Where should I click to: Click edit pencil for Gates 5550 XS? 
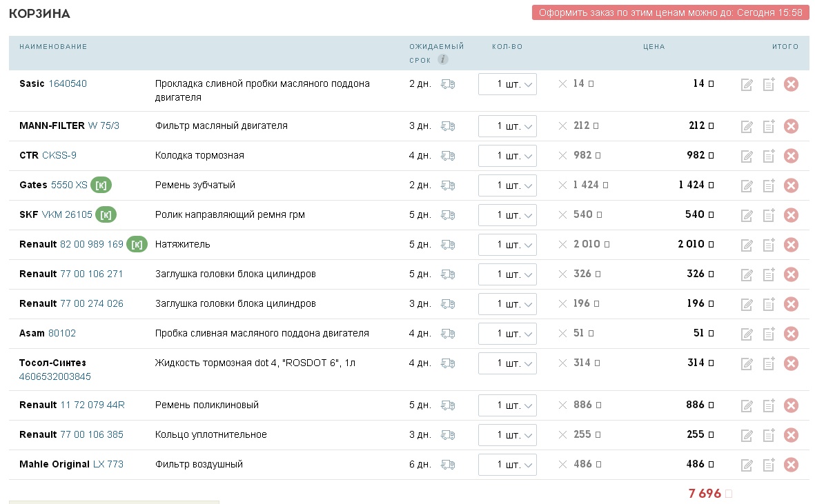click(747, 186)
